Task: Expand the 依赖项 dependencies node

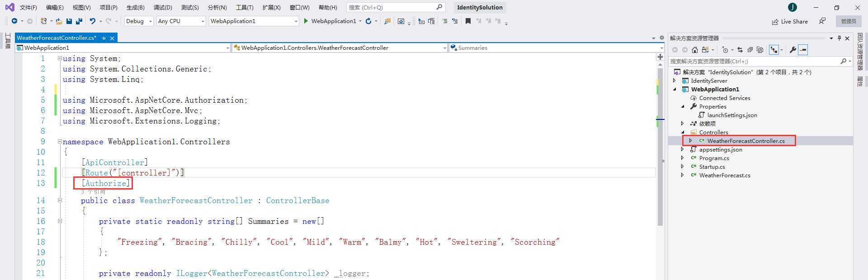Action: pyautogui.click(x=683, y=123)
